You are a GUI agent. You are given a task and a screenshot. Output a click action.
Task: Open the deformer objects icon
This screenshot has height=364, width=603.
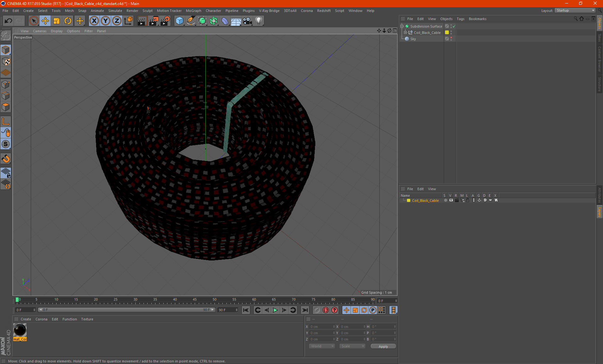coord(225,21)
